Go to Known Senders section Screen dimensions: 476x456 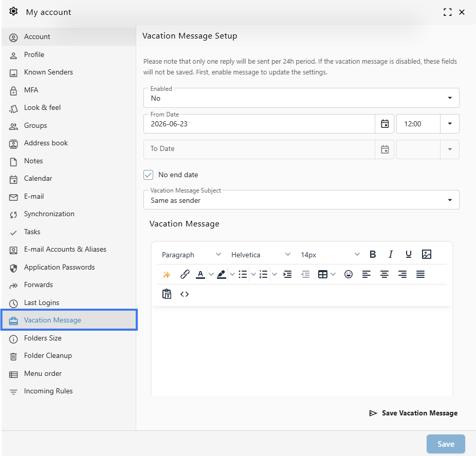68,72
